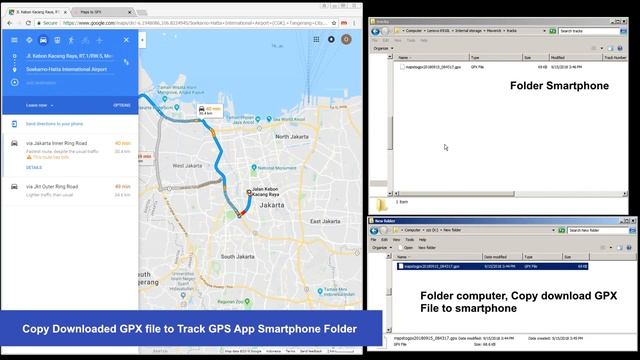Open Google account avatar
The height and width of the screenshot is (360, 640).
click(346, 39)
